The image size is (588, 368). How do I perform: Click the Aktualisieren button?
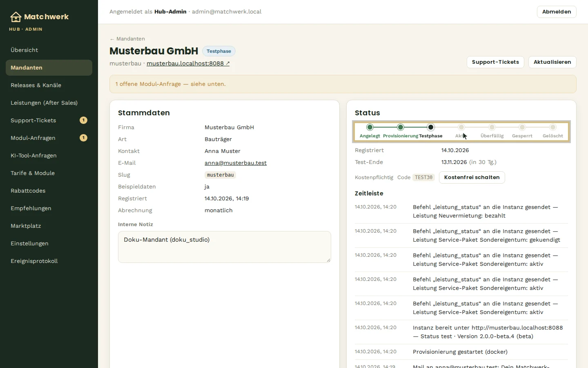point(552,62)
